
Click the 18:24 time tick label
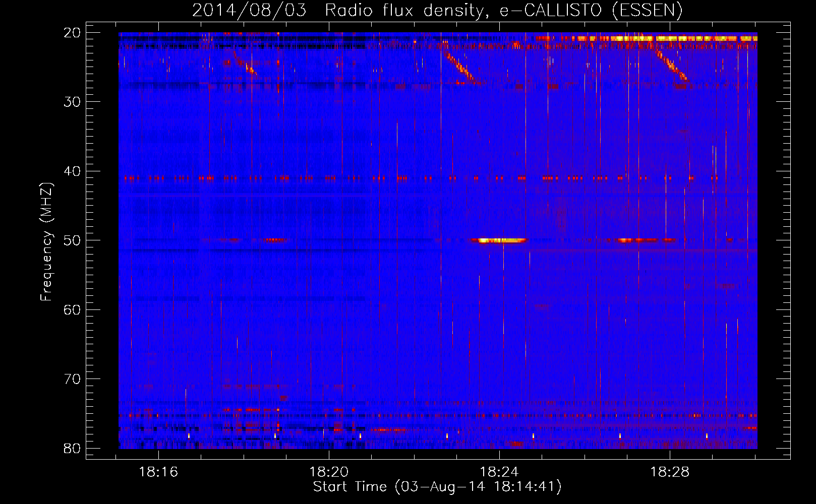[x=499, y=472]
